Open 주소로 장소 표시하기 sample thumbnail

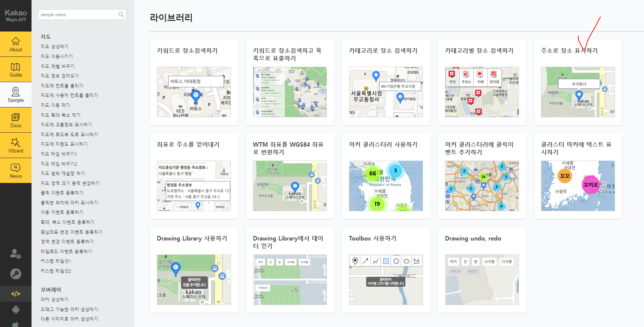click(x=578, y=92)
